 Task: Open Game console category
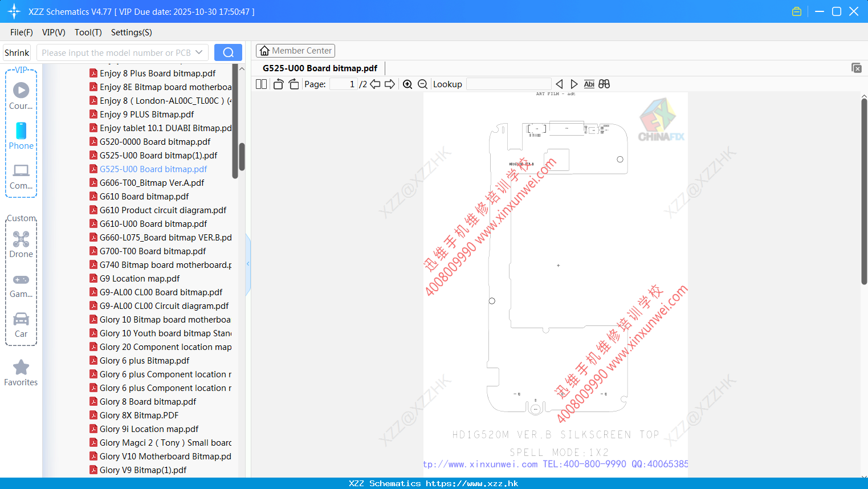click(21, 285)
